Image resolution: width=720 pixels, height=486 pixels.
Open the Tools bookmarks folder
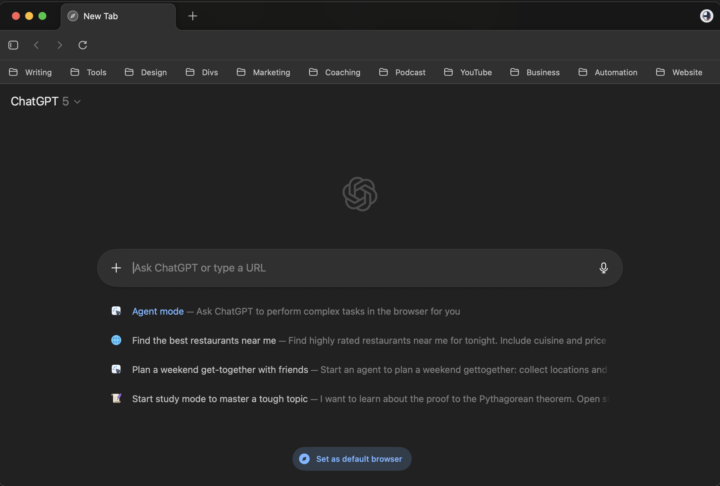[x=88, y=72]
